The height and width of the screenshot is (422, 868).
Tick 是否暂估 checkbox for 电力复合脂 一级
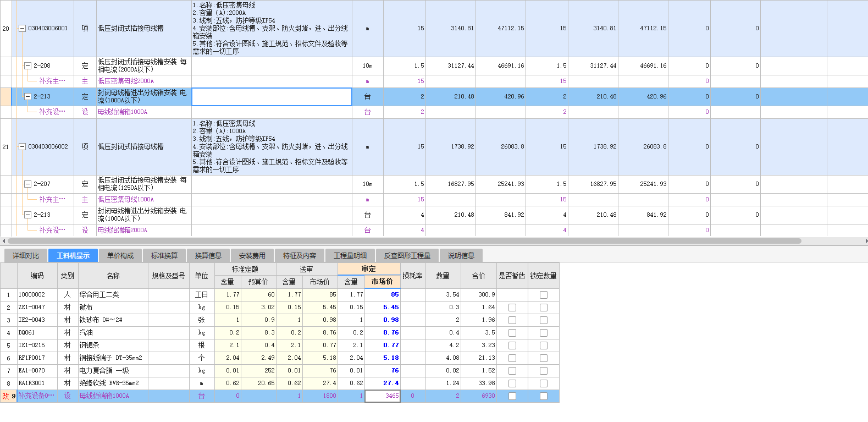tap(512, 371)
